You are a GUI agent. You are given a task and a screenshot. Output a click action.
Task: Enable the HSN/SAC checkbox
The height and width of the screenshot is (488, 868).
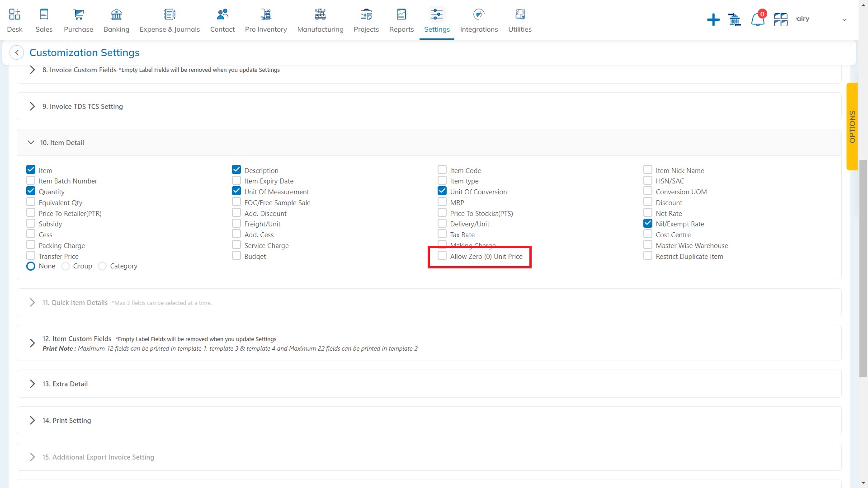tap(648, 180)
